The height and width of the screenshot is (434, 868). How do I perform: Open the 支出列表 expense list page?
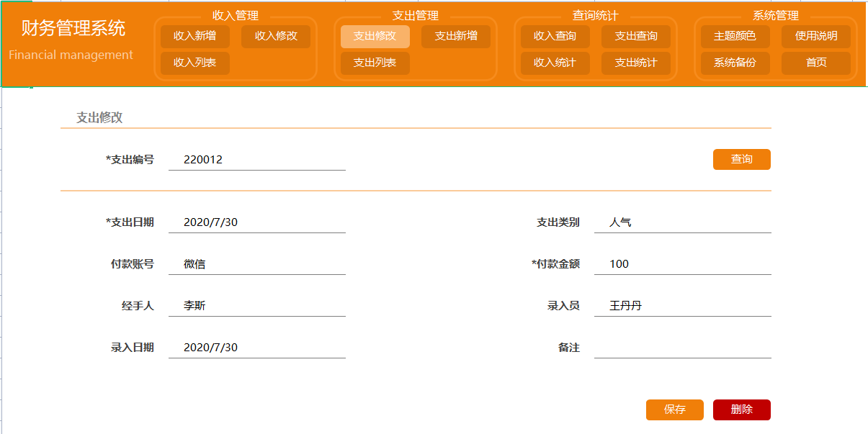point(373,63)
